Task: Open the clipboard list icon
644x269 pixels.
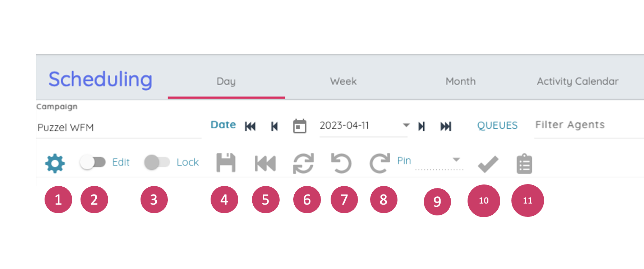Action: (524, 164)
